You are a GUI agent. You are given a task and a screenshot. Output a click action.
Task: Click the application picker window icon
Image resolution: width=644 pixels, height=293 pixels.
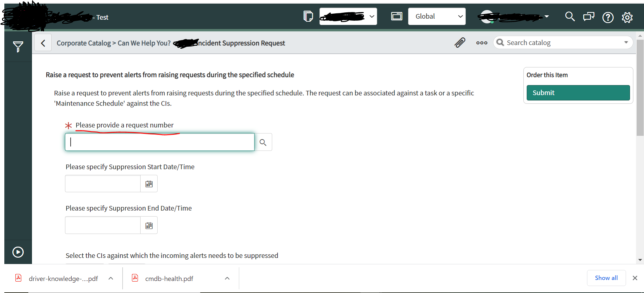(x=396, y=16)
